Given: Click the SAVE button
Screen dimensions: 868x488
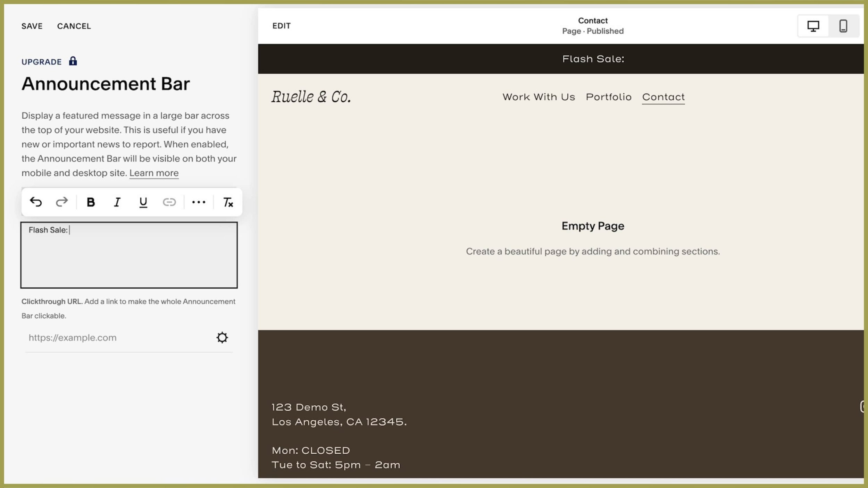Looking at the screenshot, I should pyautogui.click(x=32, y=26).
